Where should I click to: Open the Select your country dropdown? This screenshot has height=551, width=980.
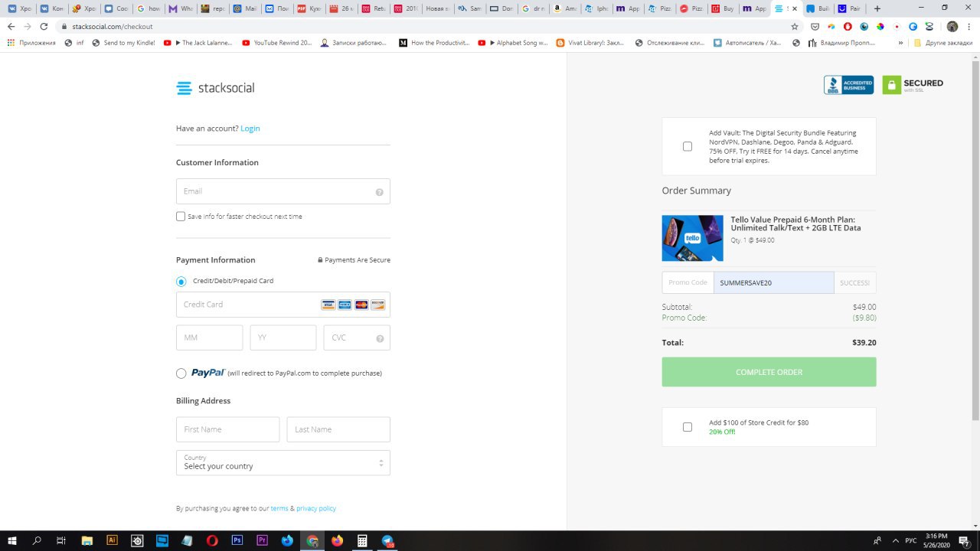pos(283,463)
